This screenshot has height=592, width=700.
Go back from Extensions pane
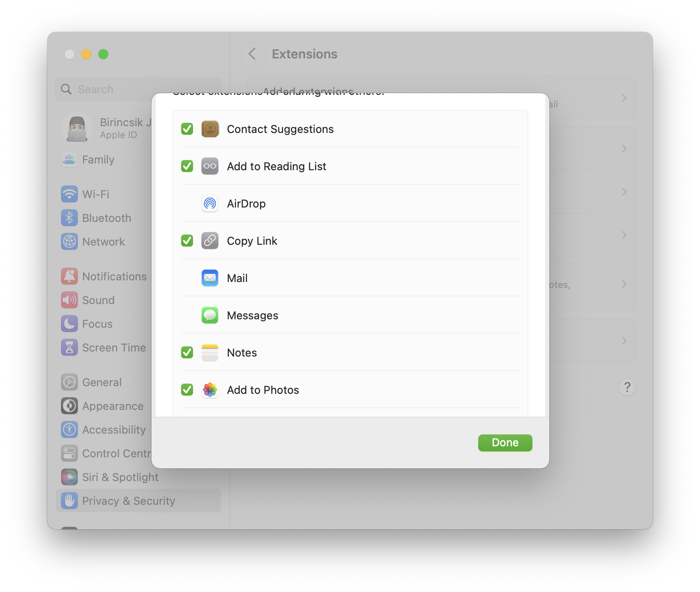[x=252, y=54]
